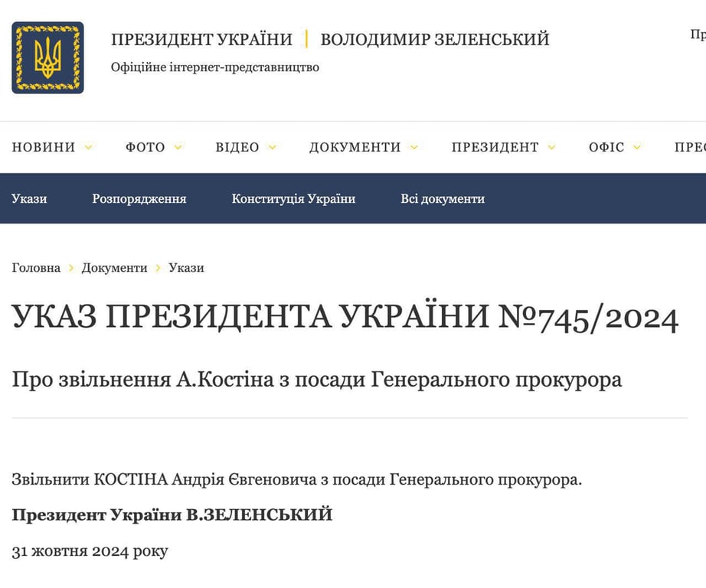This screenshot has height=588, width=706.
Task: Expand the ПРЕЗИДЕНТ nav dropdown arrow
Action: (x=551, y=147)
